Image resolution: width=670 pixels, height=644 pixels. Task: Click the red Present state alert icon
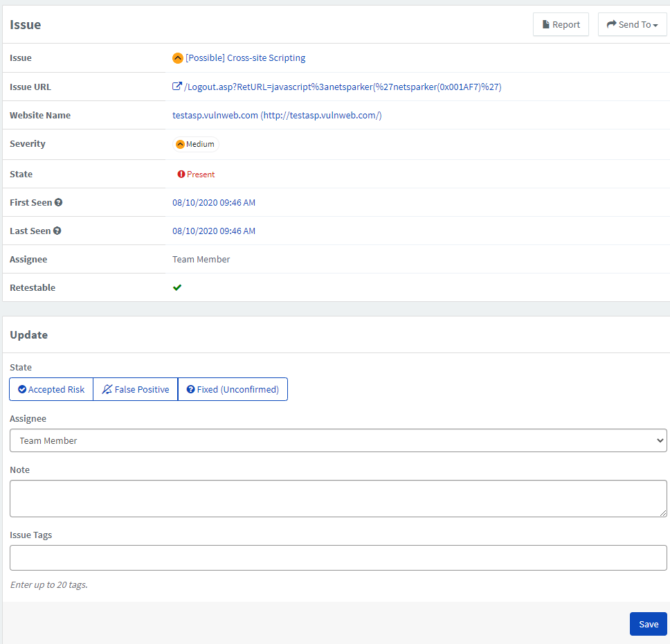pyautogui.click(x=181, y=174)
